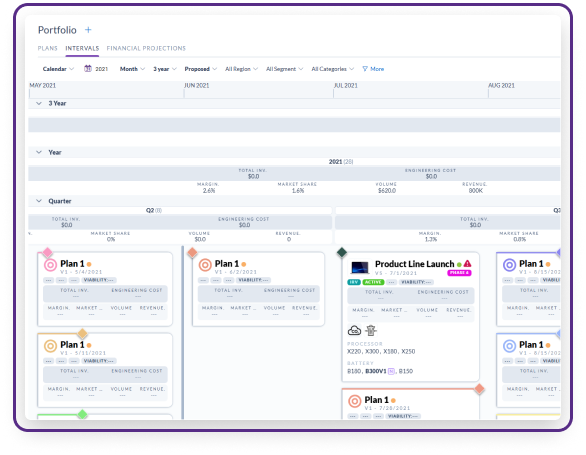Open the All Categories dropdown
The height and width of the screenshot is (455, 586).
(x=333, y=69)
